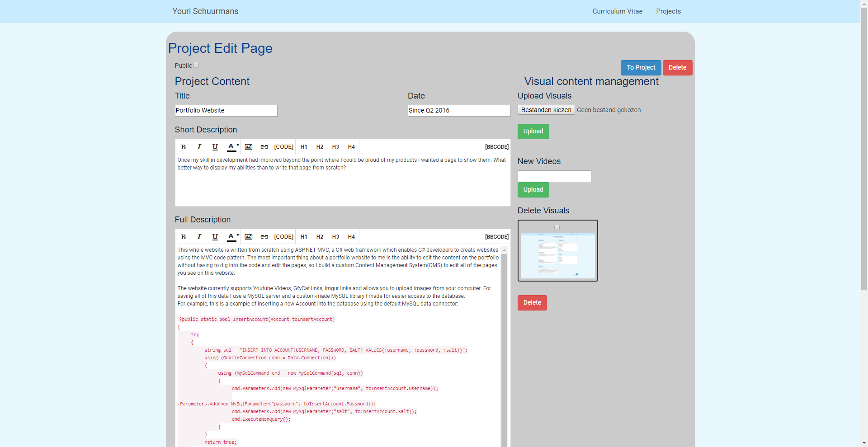The image size is (868, 447).
Task: Click red Delete button below thumbnail
Action: tap(532, 303)
